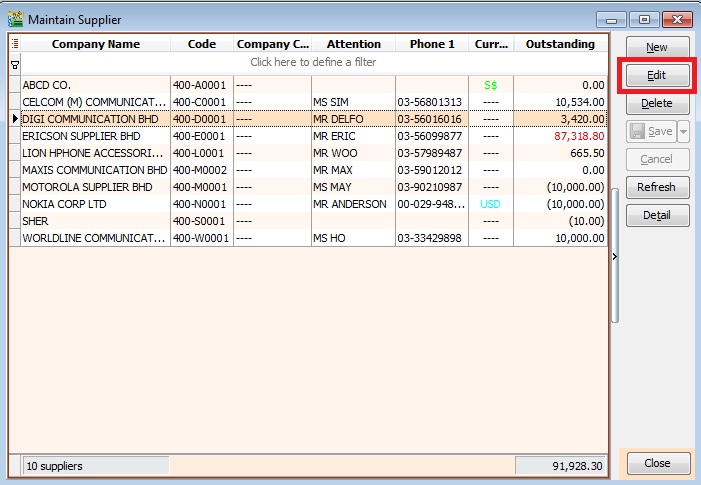This screenshot has height=485, width=701.
Task: Delete the selected supplier
Action: click(656, 103)
